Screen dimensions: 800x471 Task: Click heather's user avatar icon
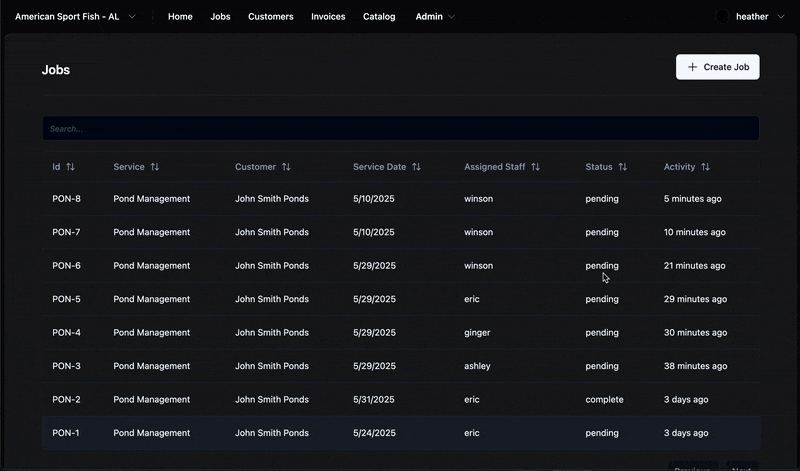[x=723, y=17]
